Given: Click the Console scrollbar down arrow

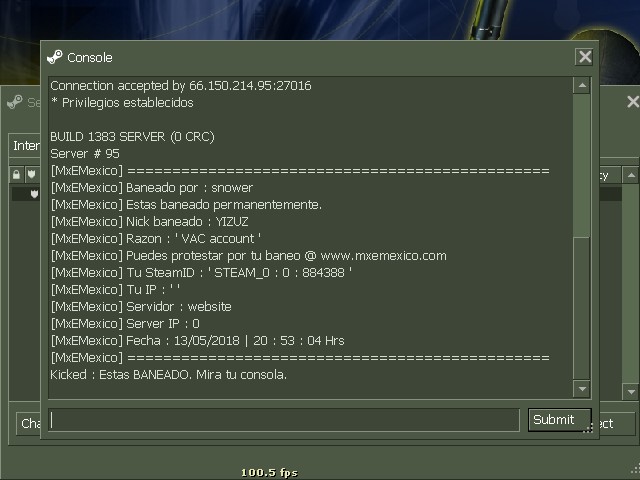Looking at the screenshot, I should (582, 389).
